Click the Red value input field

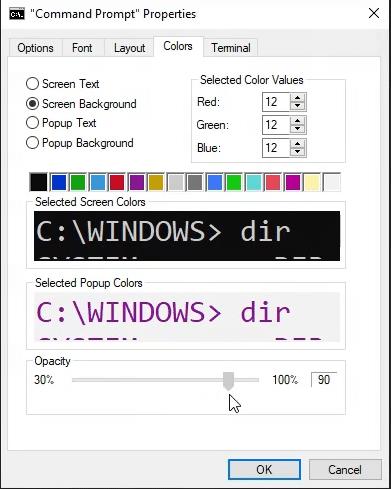[x=276, y=102]
